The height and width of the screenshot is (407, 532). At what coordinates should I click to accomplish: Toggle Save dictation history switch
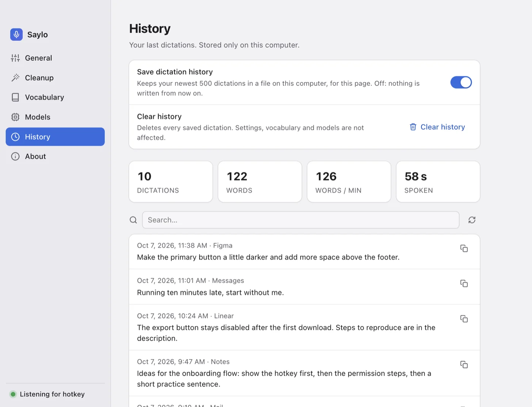(461, 82)
